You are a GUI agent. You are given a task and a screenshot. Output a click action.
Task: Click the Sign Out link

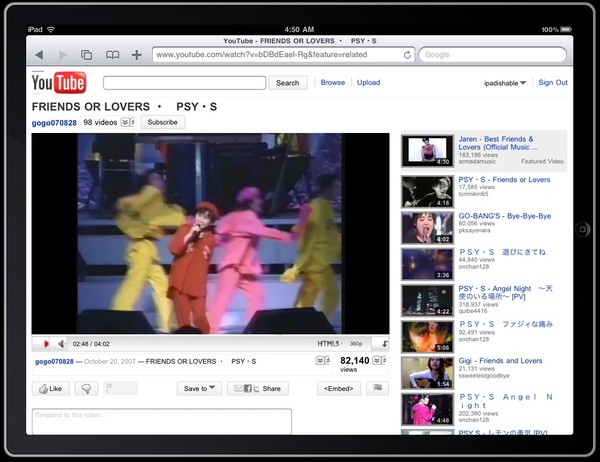(553, 83)
